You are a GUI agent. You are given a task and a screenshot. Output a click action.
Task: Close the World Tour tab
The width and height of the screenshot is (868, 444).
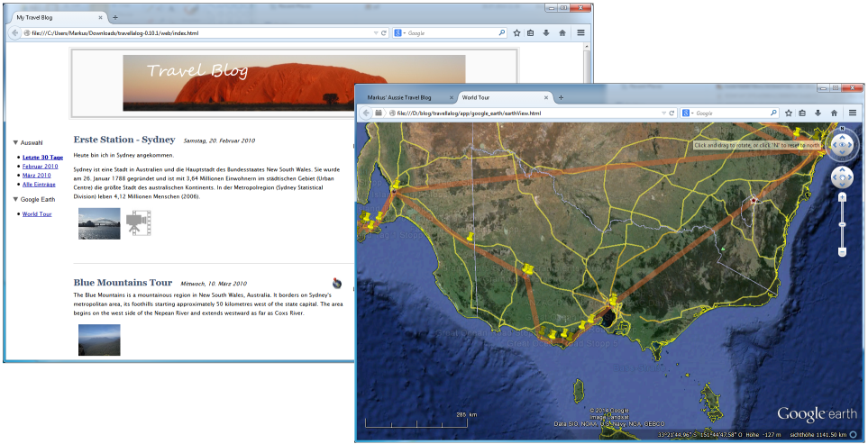click(x=546, y=97)
